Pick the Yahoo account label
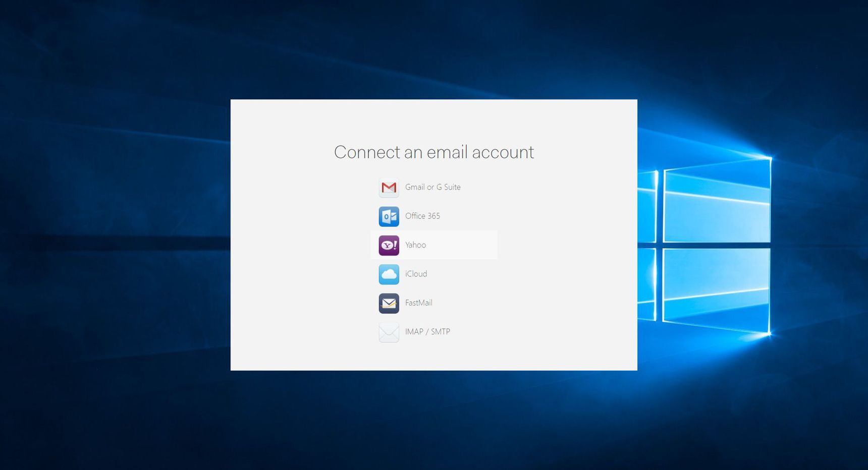This screenshot has width=868, height=470. [x=415, y=245]
